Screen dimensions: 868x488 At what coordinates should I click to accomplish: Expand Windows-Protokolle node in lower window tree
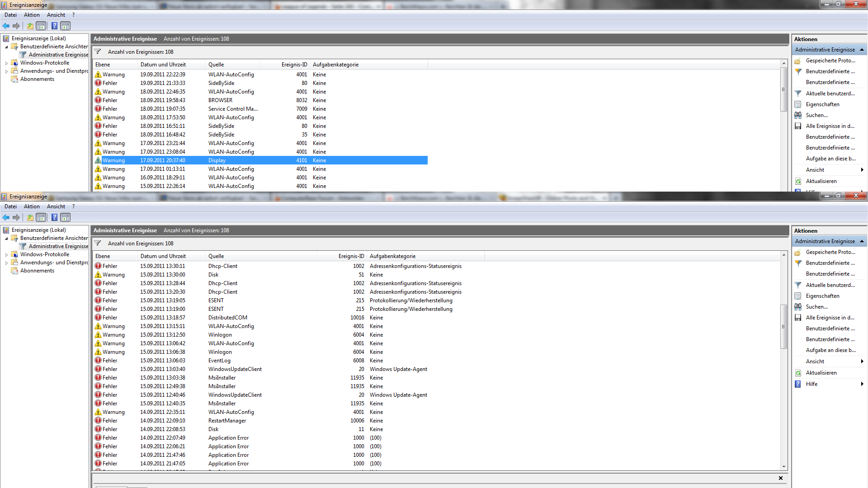[x=6, y=255]
